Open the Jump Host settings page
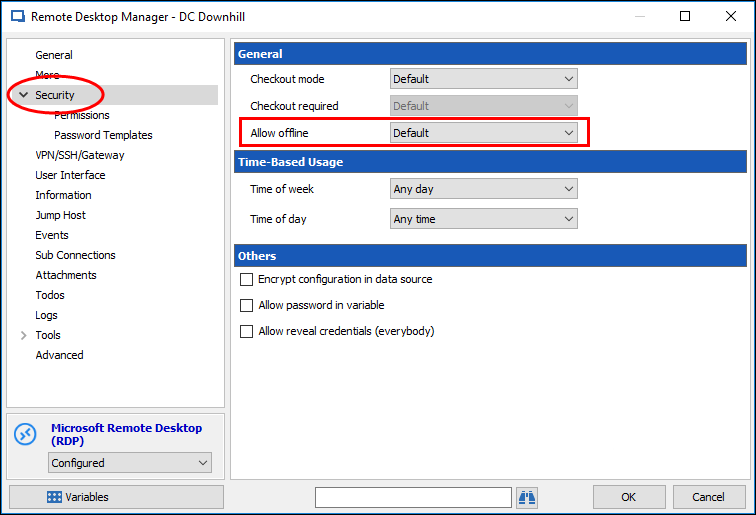This screenshot has width=756, height=515. [61, 215]
